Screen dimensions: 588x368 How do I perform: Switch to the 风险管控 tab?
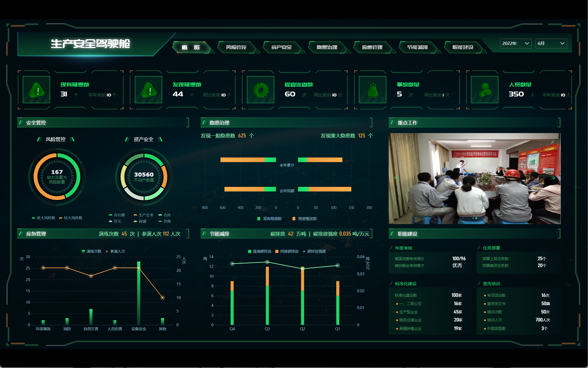236,47
